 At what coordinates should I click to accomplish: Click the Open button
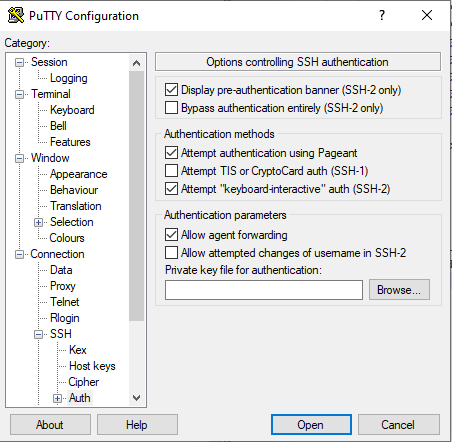click(x=311, y=425)
